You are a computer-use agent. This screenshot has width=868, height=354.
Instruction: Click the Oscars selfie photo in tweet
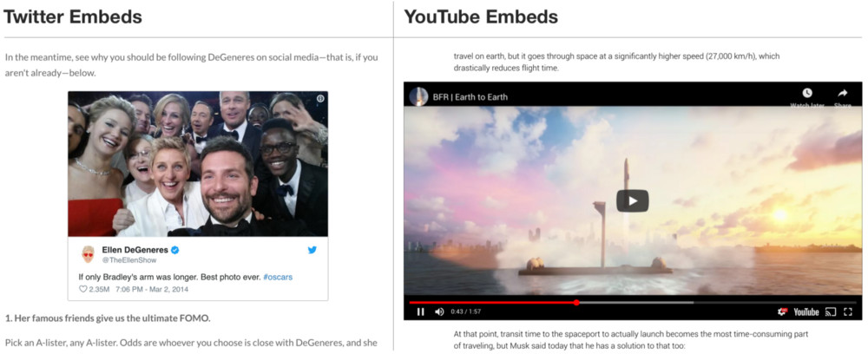[198, 164]
